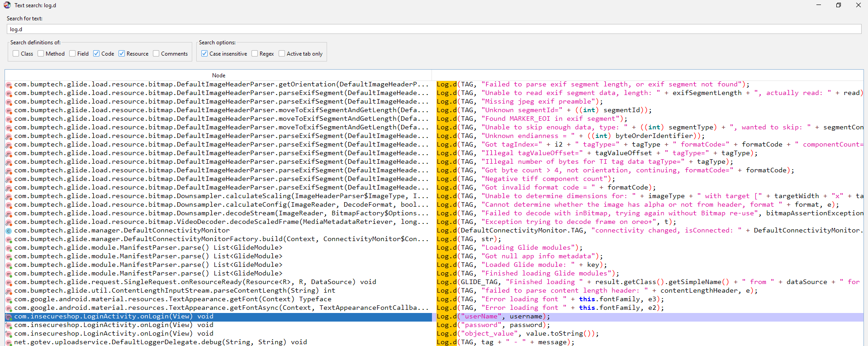
Task: Check the Method definitions checkbox
Action: tap(41, 53)
